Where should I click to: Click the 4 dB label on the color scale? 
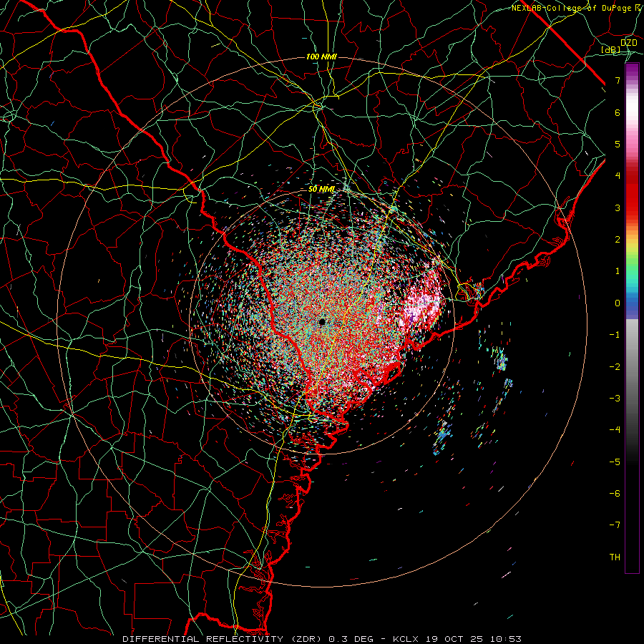point(618,176)
